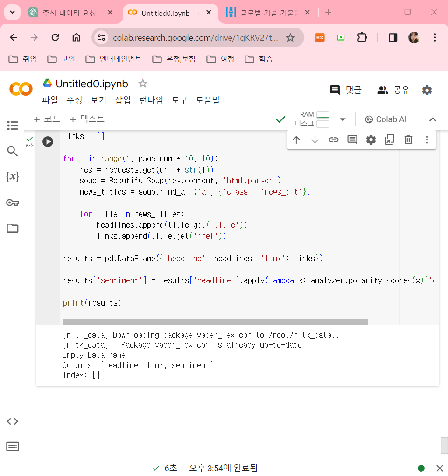
Task: View site information icon in address bar
Action: pyautogui.click(x=101, y=38)
